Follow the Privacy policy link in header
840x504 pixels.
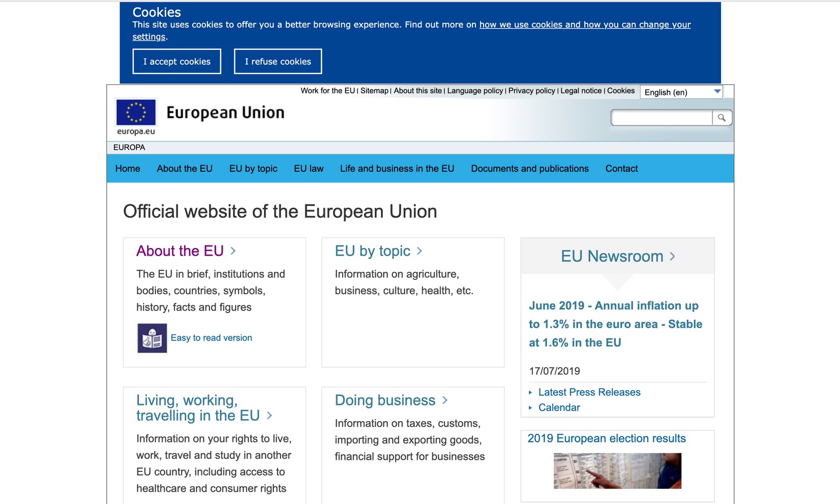tap(531, 91)
